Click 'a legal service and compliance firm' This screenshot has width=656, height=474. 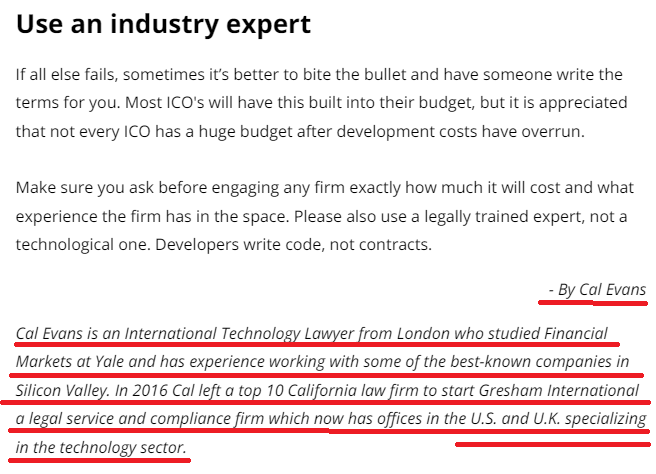coord(141,419)
